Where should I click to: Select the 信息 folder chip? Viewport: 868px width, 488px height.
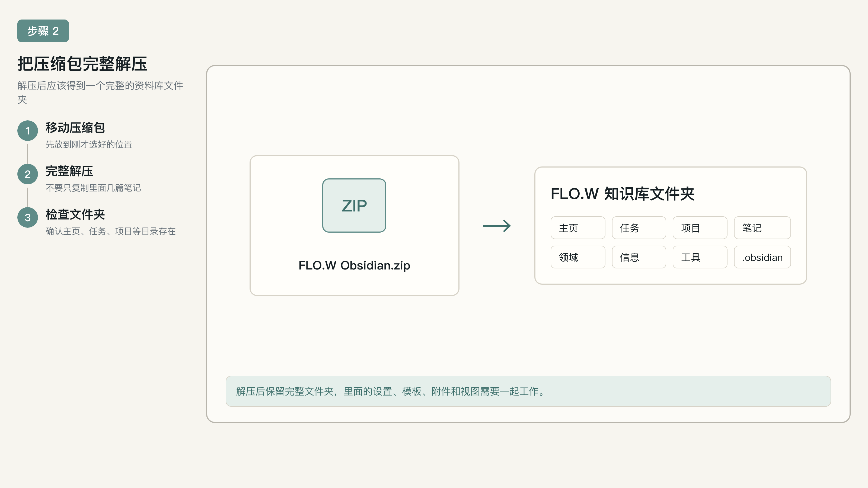(639, 257)
